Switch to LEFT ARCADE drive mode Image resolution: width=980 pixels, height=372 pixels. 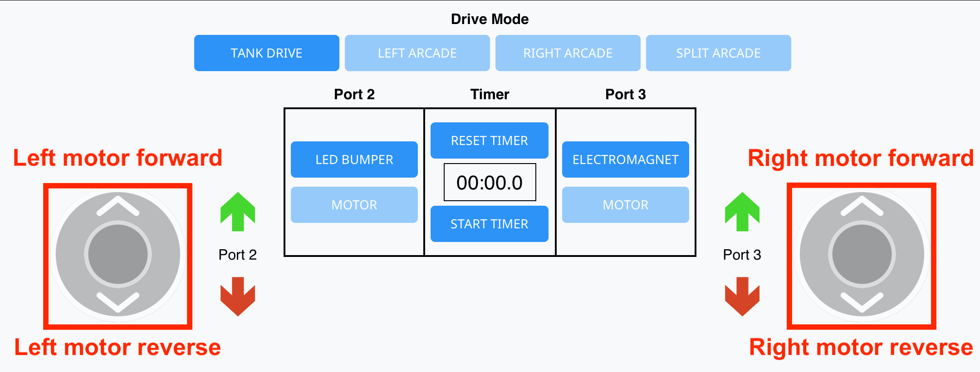[417, 53]
